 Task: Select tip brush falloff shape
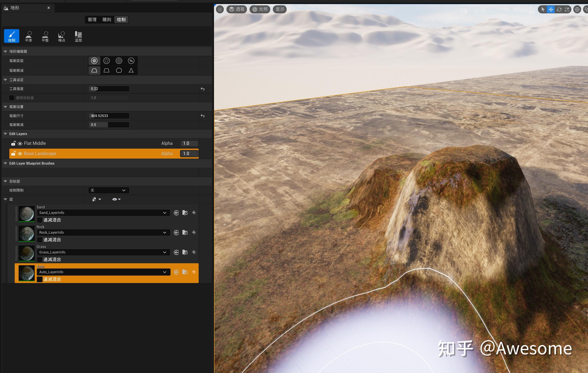point(131,71)
